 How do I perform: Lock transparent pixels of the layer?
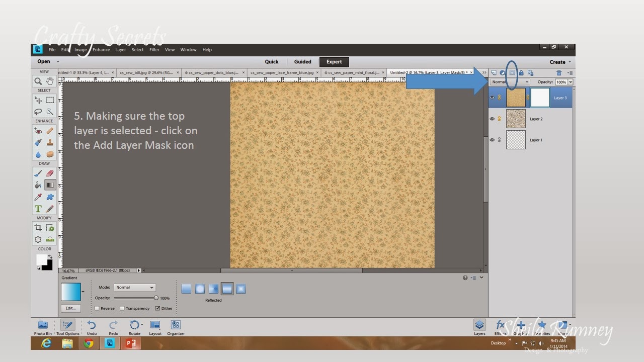[x=530, y=73]
